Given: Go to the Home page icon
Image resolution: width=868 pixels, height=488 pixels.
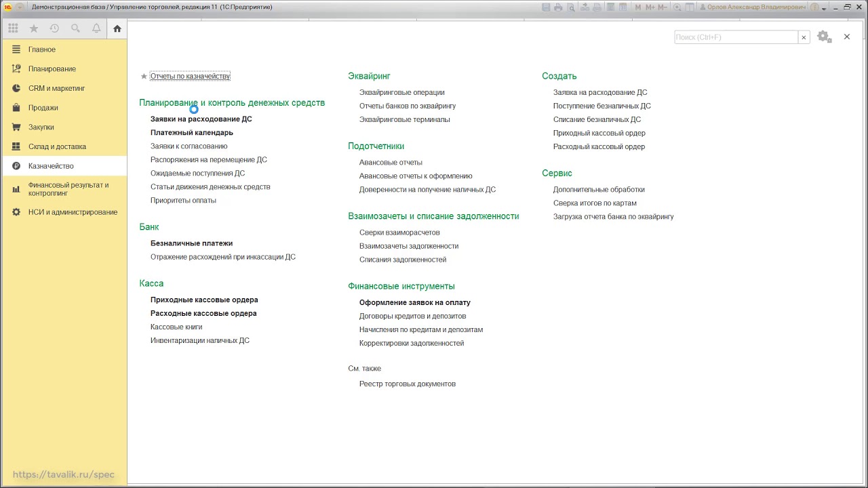Looking at the screenshot, I should click(117, 28).
